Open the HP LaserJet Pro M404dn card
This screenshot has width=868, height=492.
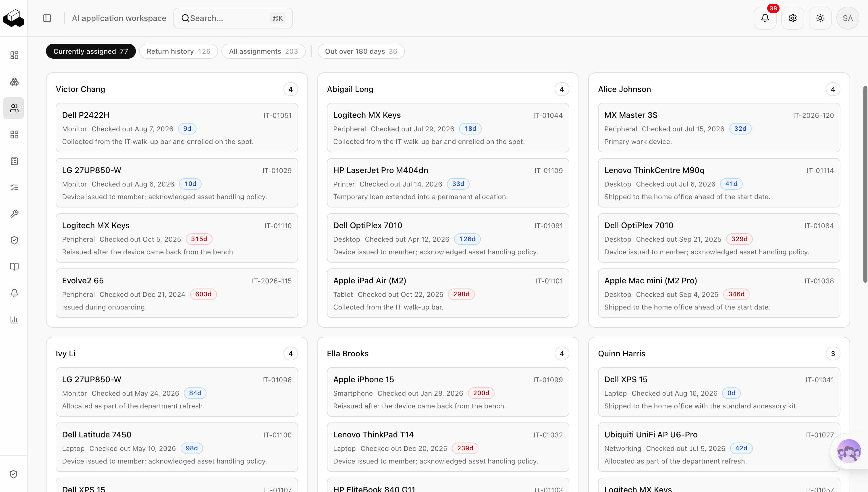[x=448, y=183]
